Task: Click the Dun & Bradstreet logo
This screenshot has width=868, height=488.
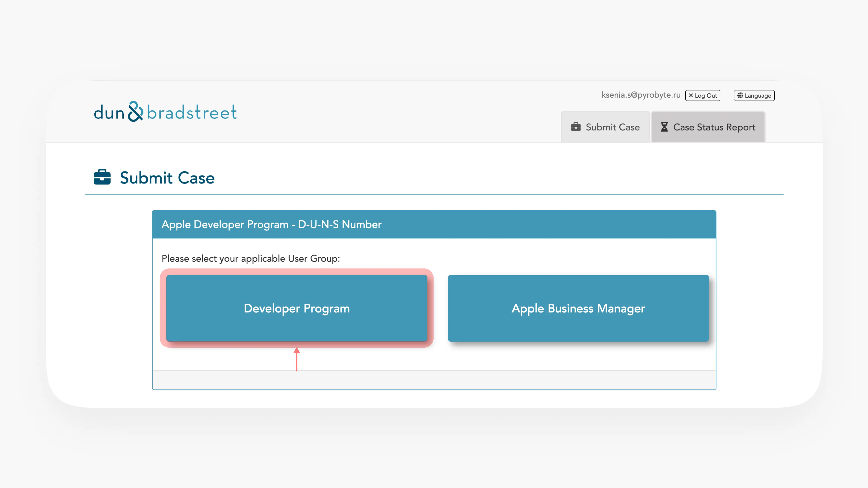Action: pyautogui.click(x=165, y=112)
